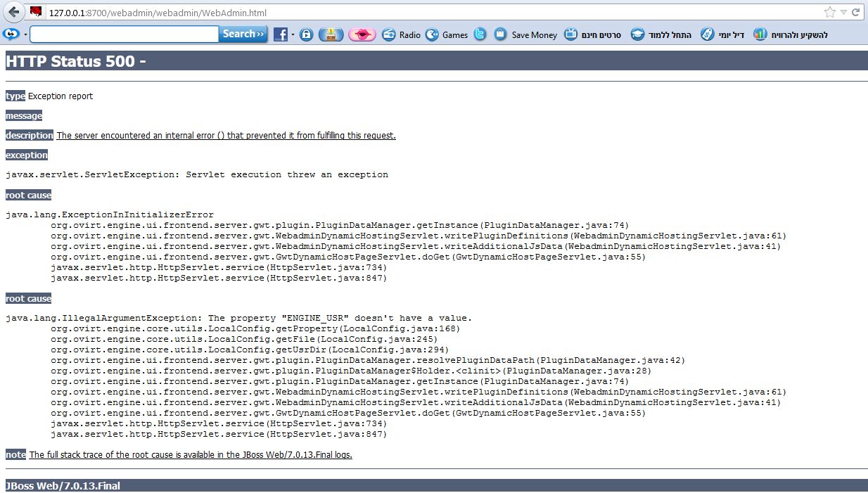
Task: Click the address bar URL
Action: pos(158,13)
